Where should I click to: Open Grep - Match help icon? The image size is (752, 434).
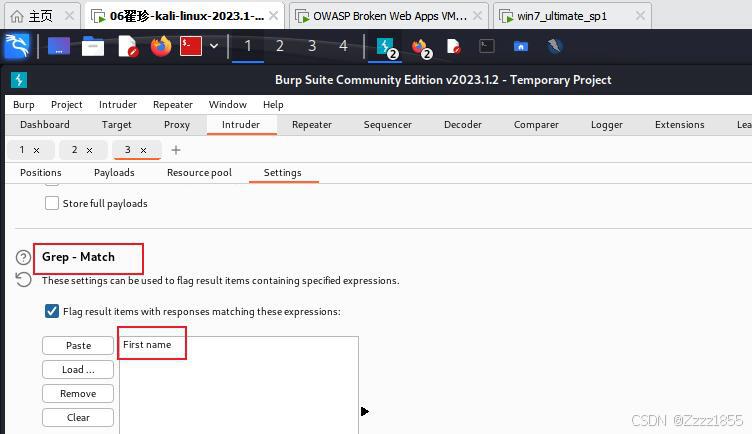coord(23,258)
